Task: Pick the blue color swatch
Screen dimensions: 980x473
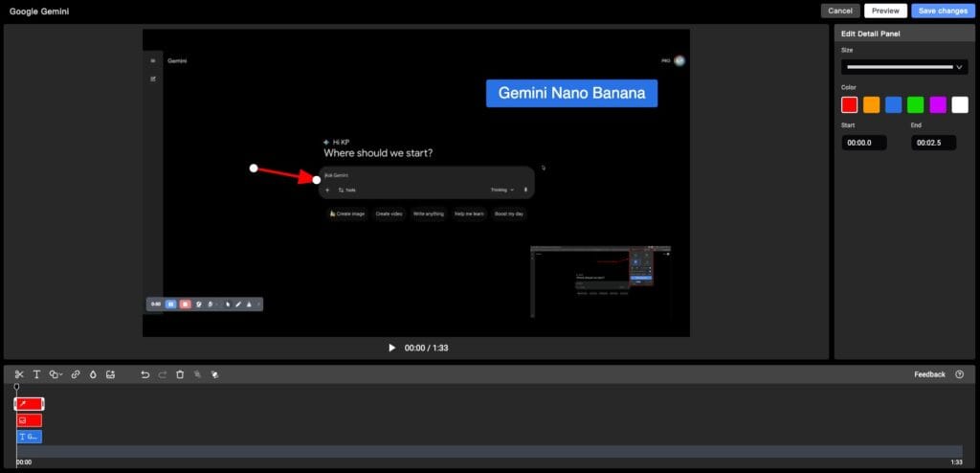Action: [893, 104]
